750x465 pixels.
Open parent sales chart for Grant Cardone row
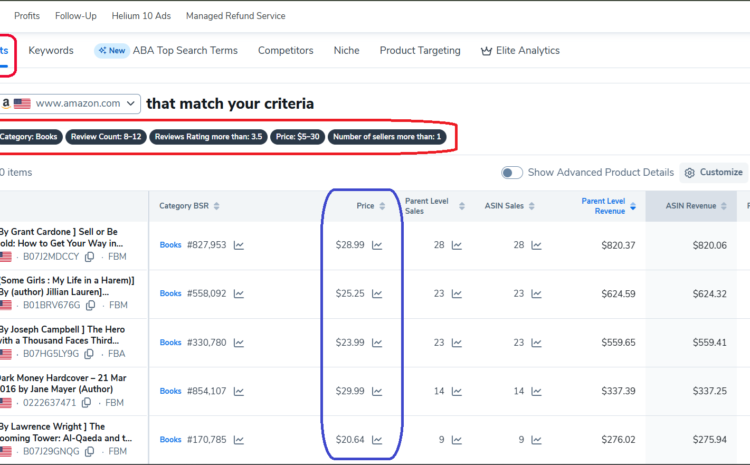[x=457, y=245]
